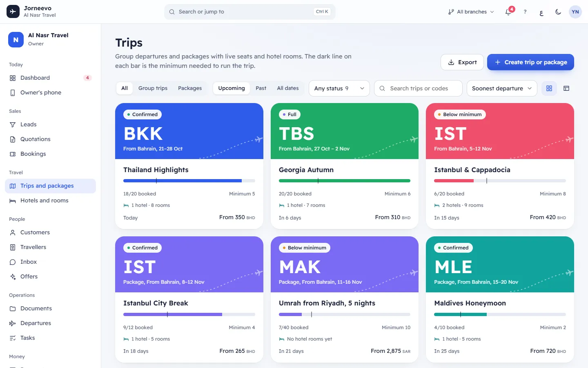Click Istanbul & Cappadocia booking progress bar

pos(500,181)
